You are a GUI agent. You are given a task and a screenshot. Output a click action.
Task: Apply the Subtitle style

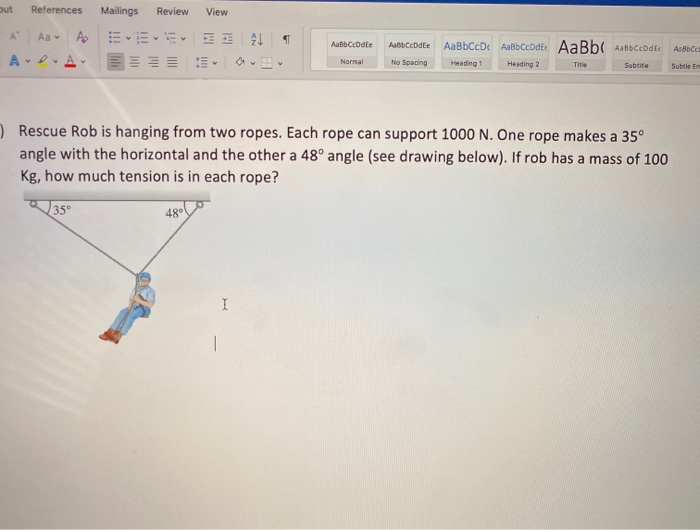(x=637, y=54)
